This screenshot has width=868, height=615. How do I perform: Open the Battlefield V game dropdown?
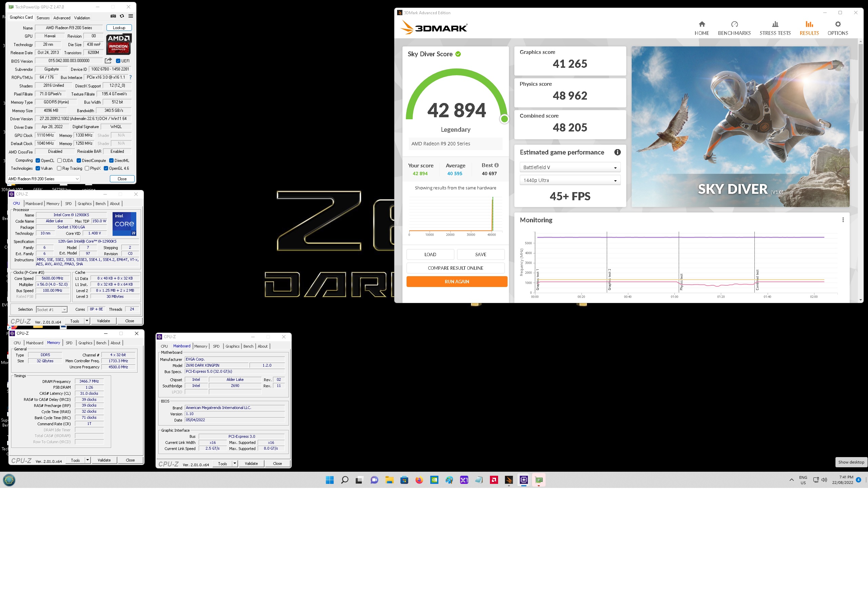[570, 167]
